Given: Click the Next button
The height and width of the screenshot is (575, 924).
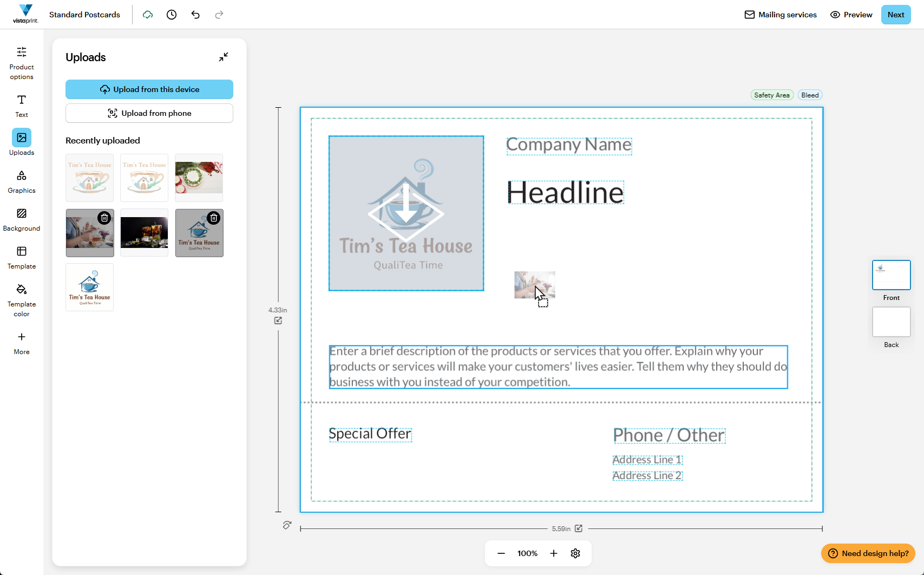Looking at the screenshot, I should (896, 15).
